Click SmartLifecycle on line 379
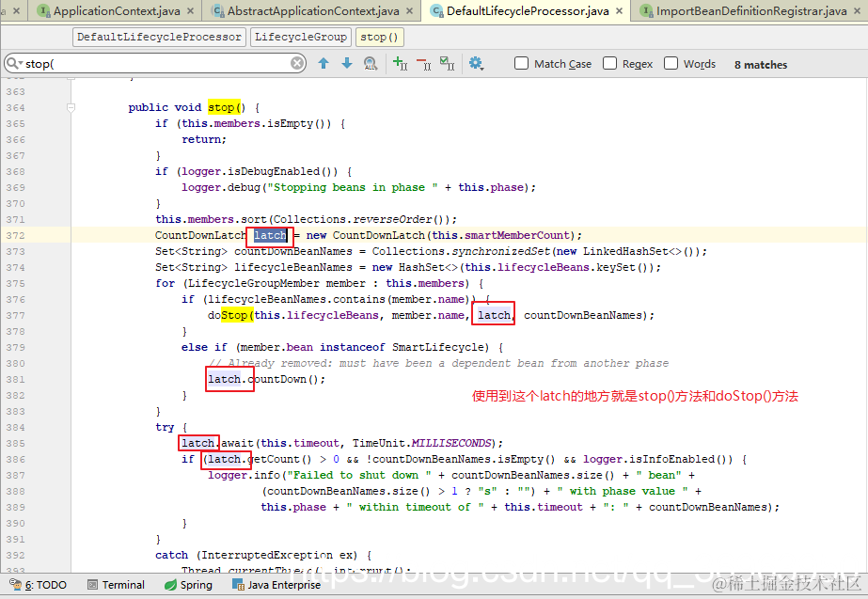The height and width of the screenshot is (599, 868). point(438,347)
